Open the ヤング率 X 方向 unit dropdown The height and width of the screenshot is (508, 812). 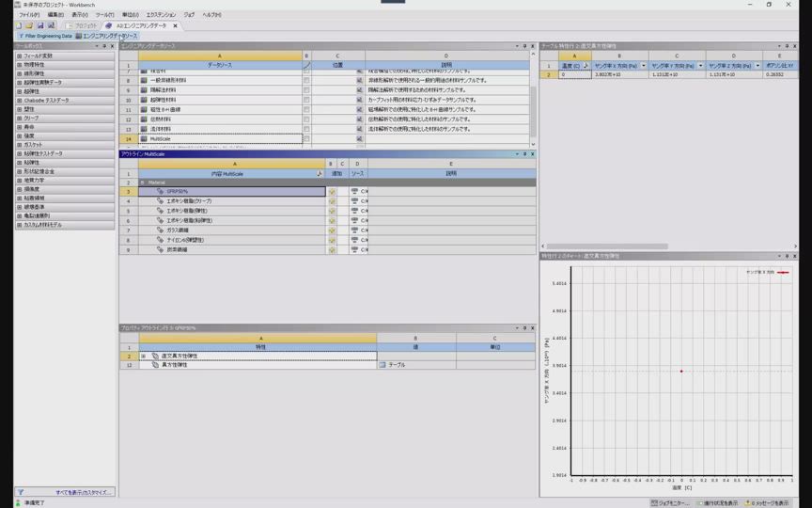click(x=644, y=66)
